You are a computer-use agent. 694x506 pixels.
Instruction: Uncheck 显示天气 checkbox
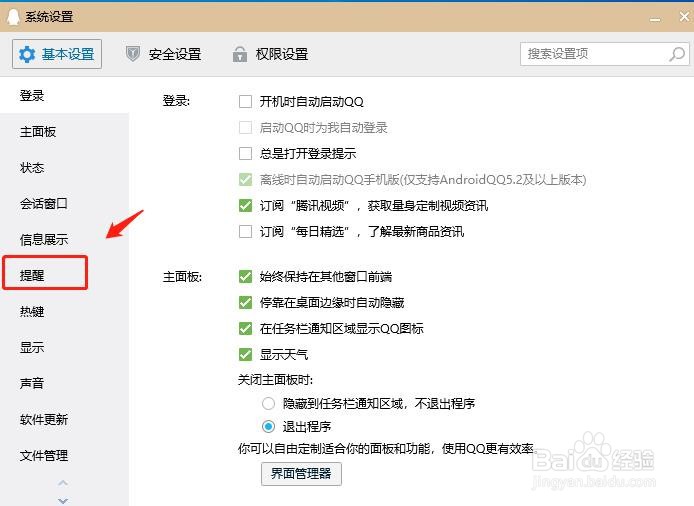(245, 355)
